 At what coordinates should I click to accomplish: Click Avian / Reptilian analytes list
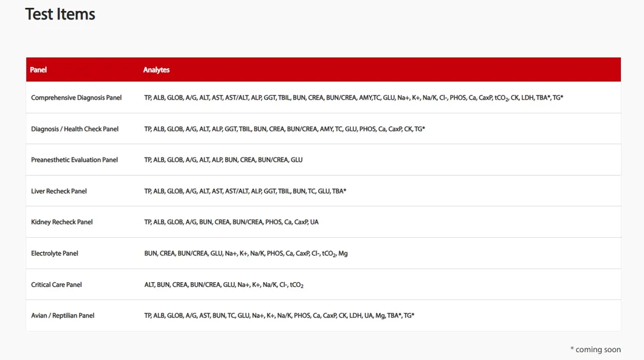pos(279,316)
